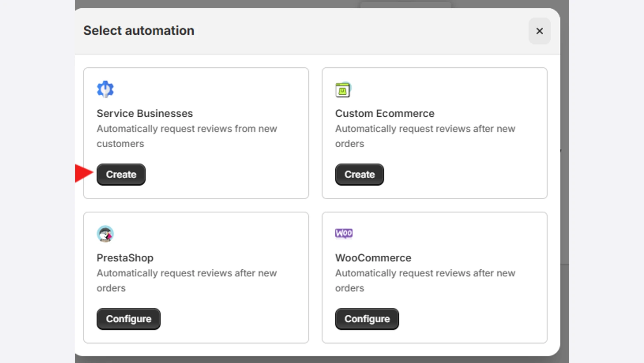Click the Service Businesses gear icon
The height and width of the screenshot is (363, 644).
pos(105,89)
